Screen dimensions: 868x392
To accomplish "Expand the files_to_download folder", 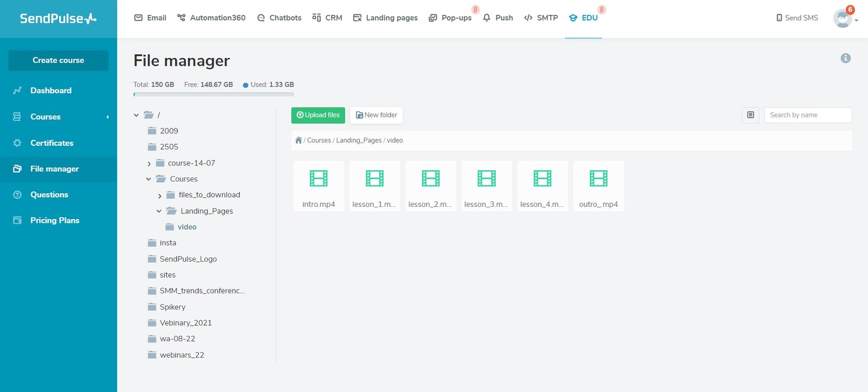I will [159, 195].
